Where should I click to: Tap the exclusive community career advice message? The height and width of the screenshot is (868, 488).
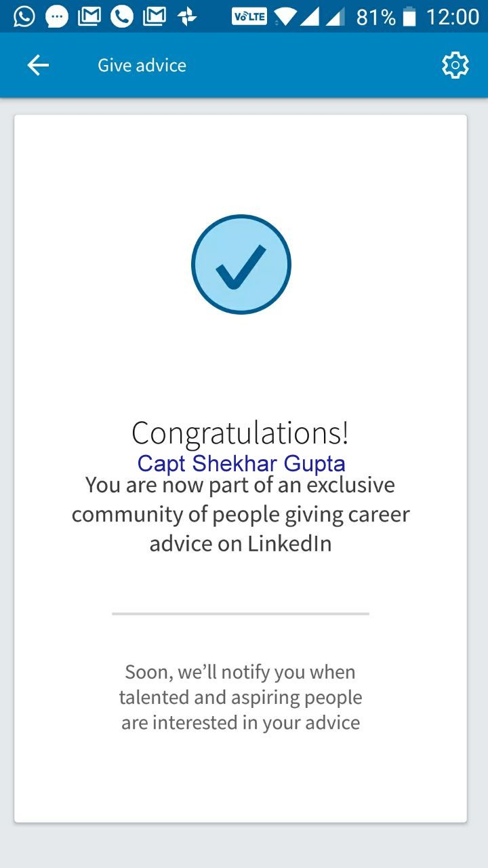(241, 514)
